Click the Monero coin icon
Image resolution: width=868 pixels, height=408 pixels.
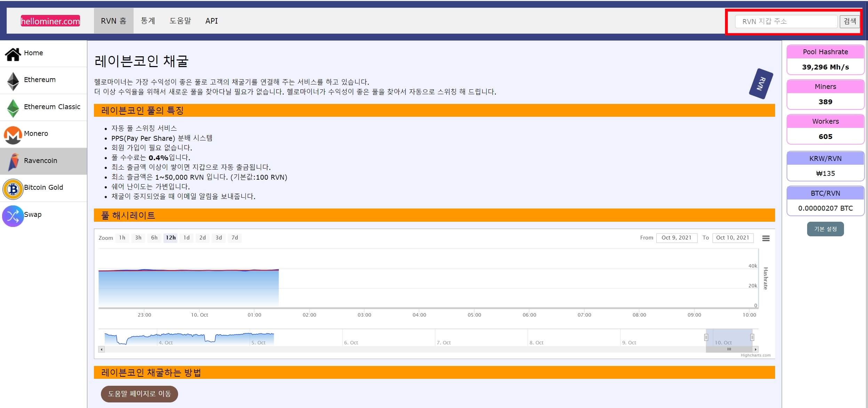click(13, 135)
